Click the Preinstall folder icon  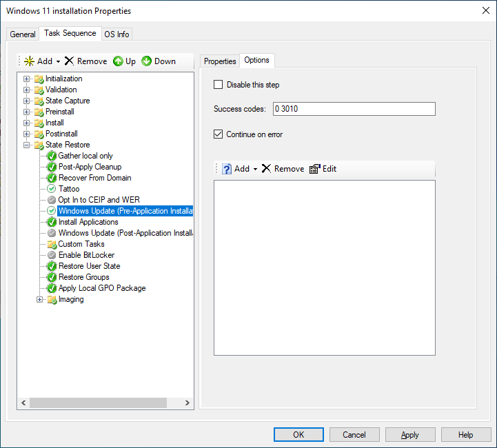pyautogui.click(x=39, y=112)
